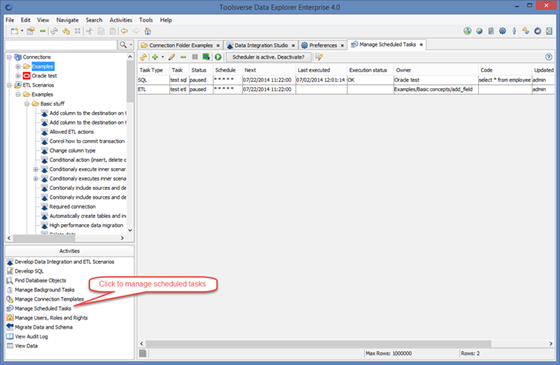The height and width of the screenshot is (365, 560).
Task: Pause the selected scheduled task
Action: (x=195, y=57)
